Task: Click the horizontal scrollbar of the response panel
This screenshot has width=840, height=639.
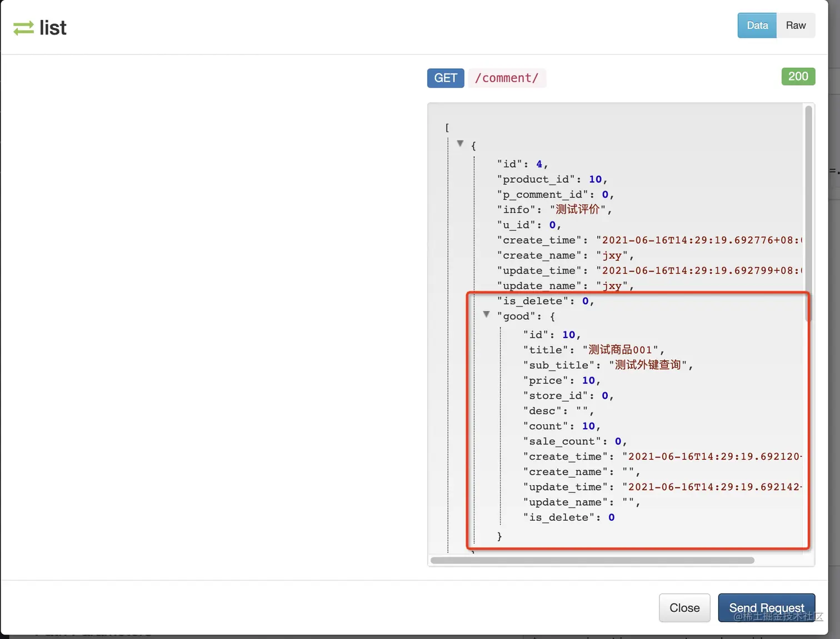Action: click(x=592, y=560)
